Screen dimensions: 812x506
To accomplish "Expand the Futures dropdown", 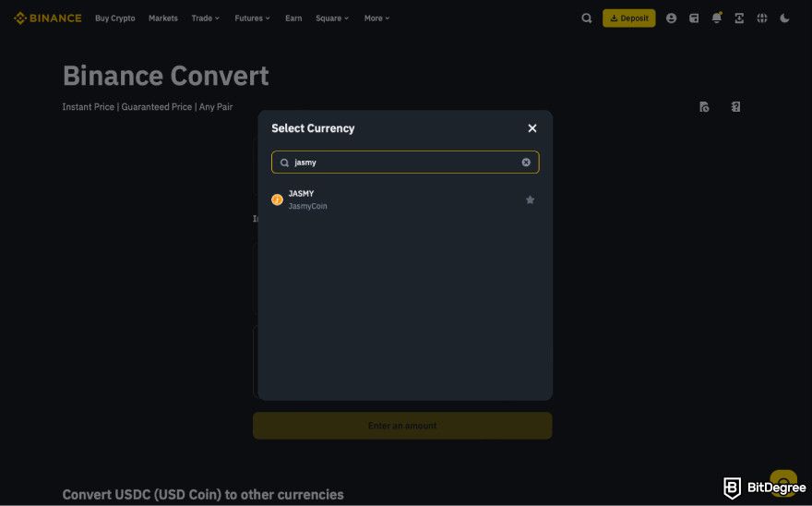I will (x=252, y=18).
